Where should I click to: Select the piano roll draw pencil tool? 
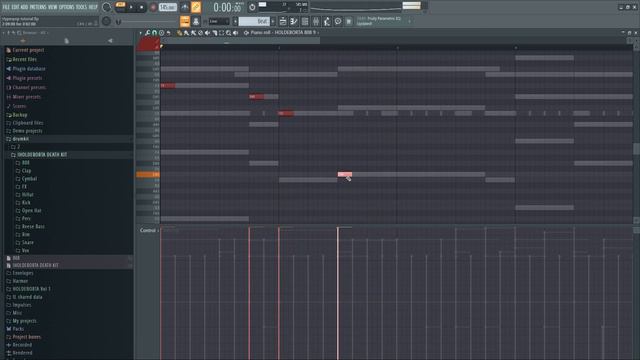(x=179, y=33)
